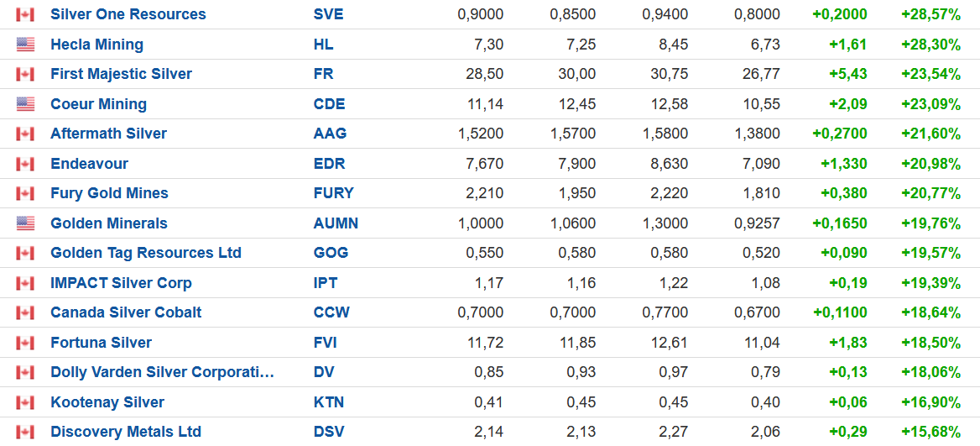Click the HL ticker symbol

(323, 45)
